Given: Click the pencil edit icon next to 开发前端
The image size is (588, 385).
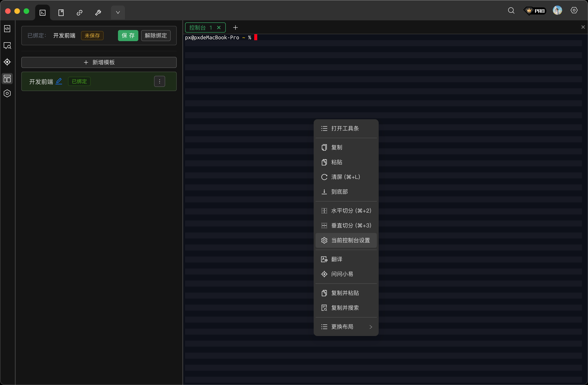Looking at the screenshot, I should coord(59,81).
